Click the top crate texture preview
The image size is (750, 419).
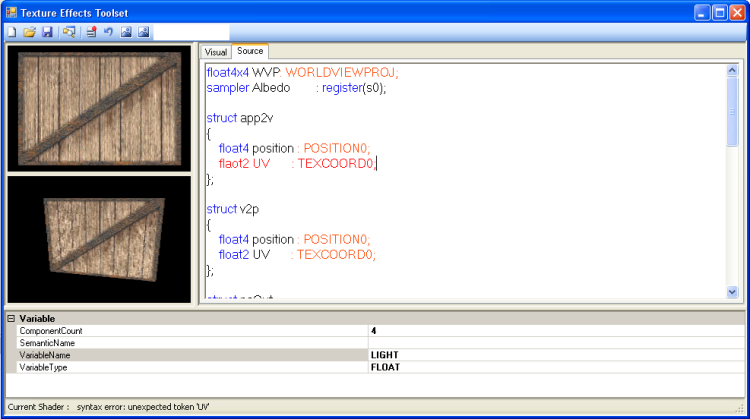click(x=98, y=108)
